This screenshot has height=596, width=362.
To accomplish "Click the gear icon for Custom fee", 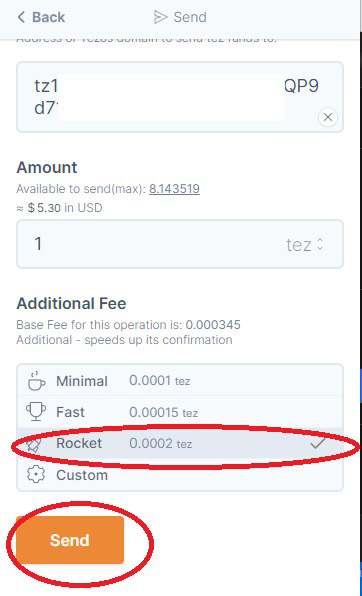I will click(x=36, y=475).
